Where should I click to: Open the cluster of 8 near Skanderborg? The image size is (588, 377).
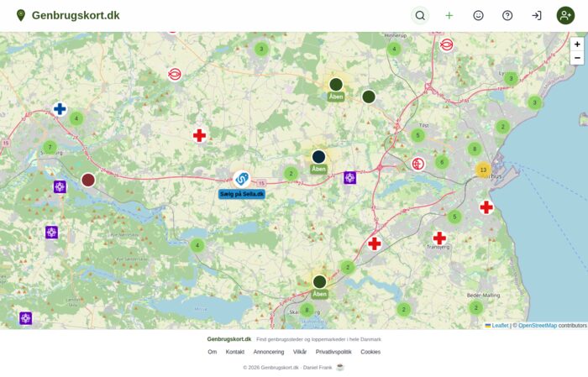(x=307, y=310)
